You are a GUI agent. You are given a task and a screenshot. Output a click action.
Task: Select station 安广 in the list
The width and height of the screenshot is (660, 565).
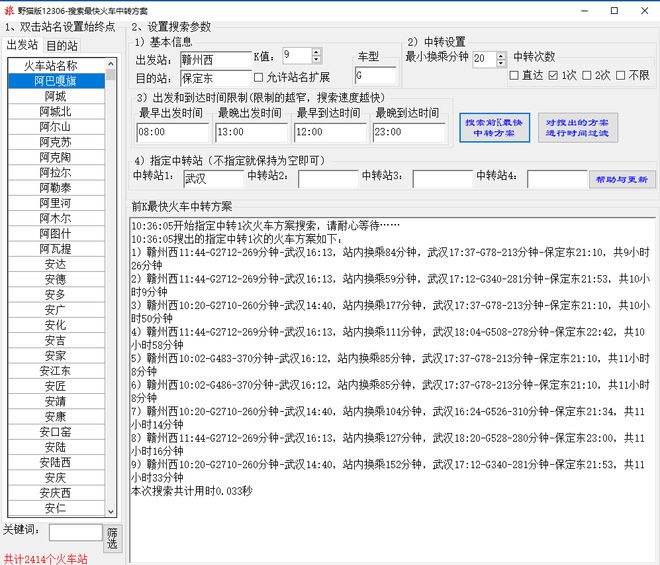pyautogui.click(x=56, y=310)
